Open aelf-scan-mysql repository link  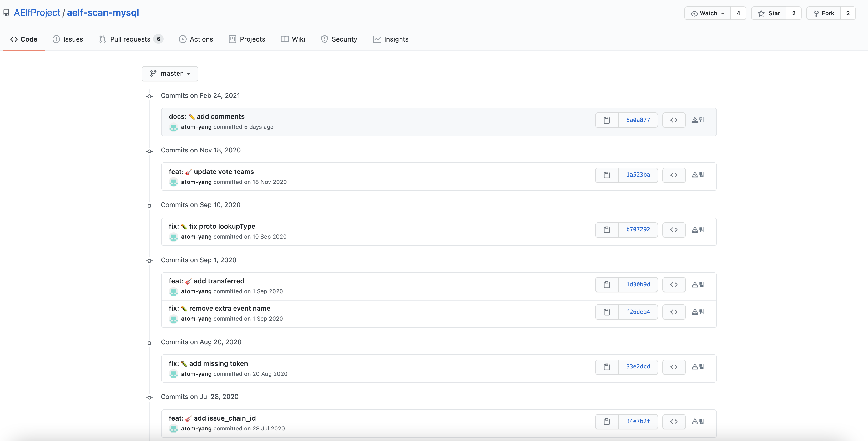pyautogui.click(x=103, y=13)
